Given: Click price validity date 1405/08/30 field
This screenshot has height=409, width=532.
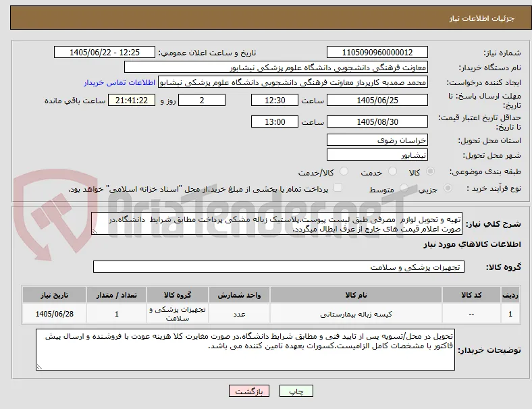Looking at the screenshot, I should (377, 121).
